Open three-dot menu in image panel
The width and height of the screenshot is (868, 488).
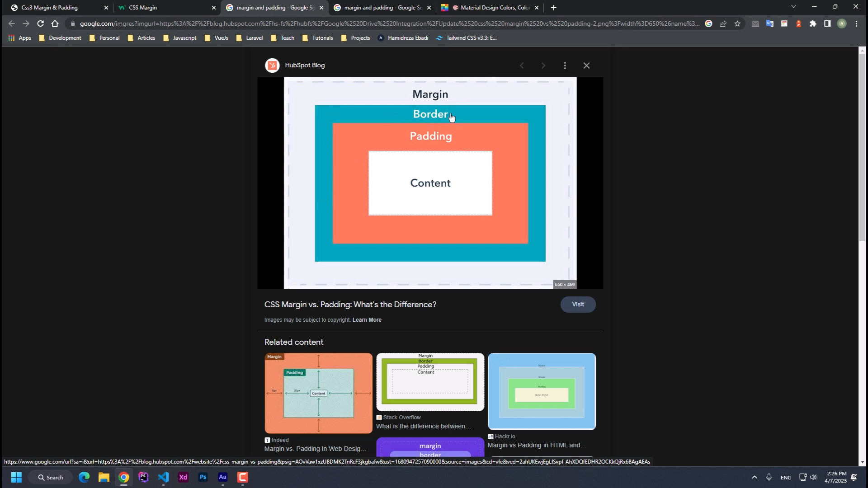[x=565, y=66]
